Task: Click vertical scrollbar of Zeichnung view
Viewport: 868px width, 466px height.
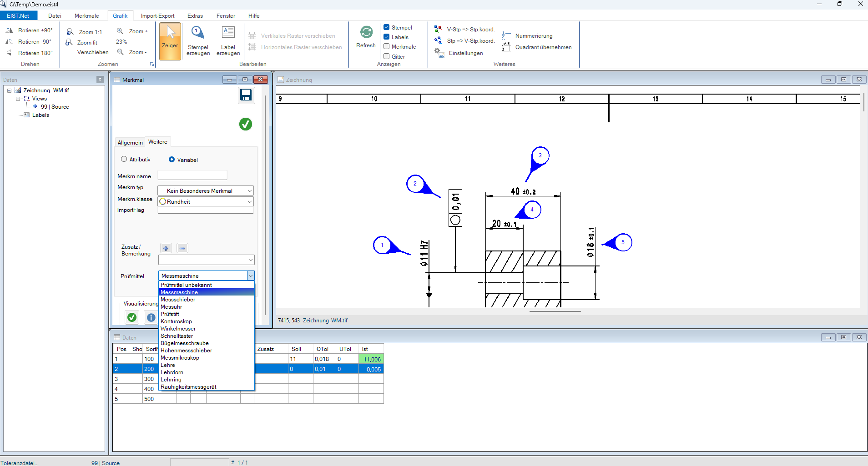Action: point(864,102)
